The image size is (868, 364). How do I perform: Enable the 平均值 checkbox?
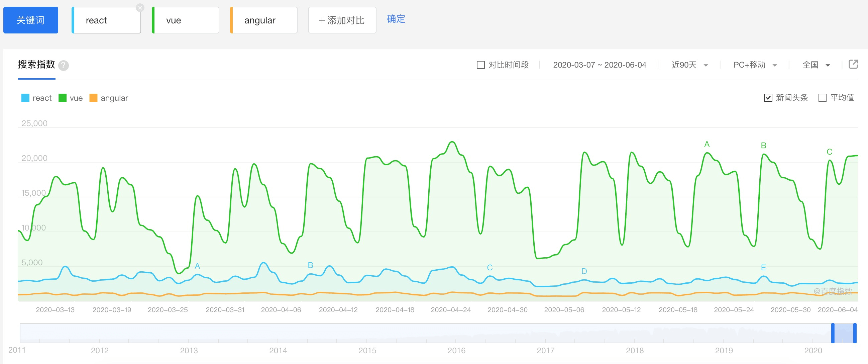pos(823,98)
